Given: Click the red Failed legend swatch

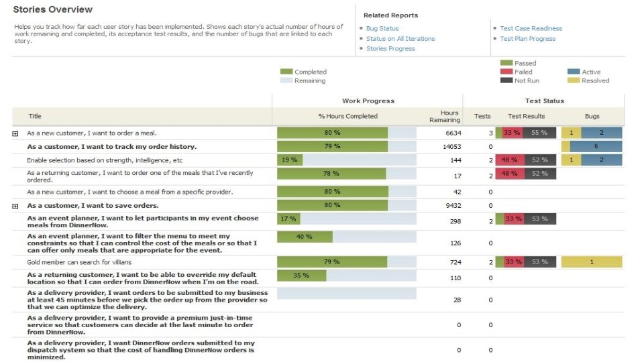Looking at the screenshot, I should tap(506, 72).
